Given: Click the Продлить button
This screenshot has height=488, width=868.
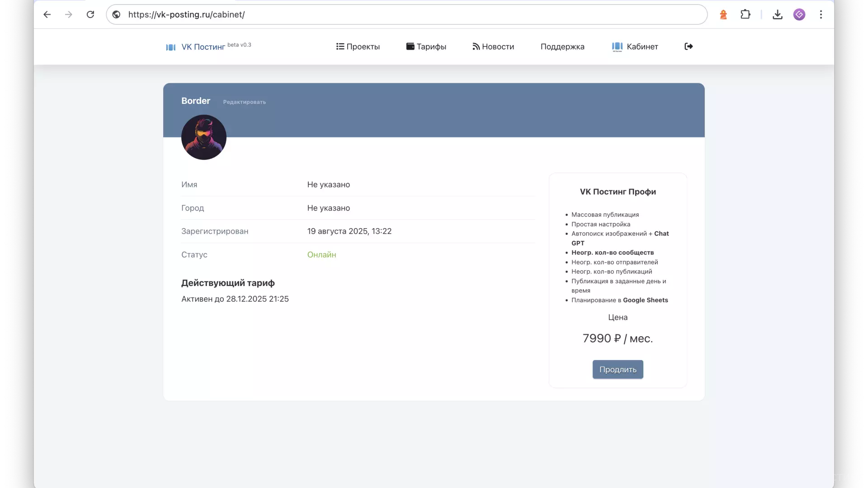Looking at the screenshot, I should [x=618, y=370].
